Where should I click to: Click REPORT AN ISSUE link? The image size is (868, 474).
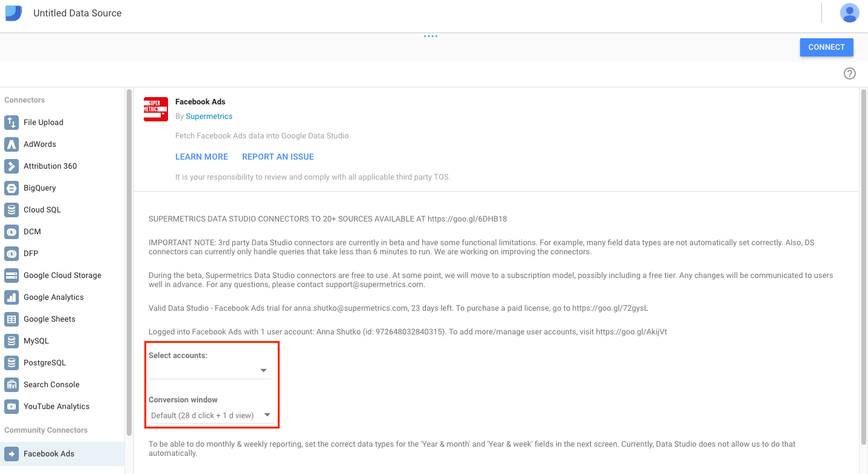278,157
